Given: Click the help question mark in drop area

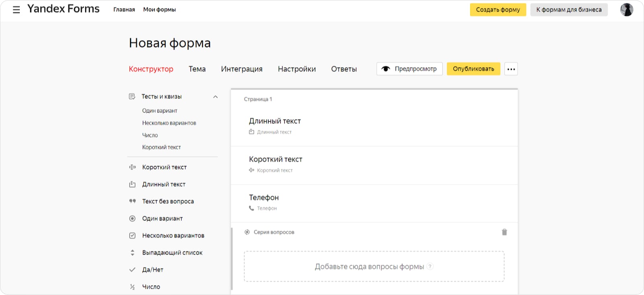Looking at the screenshot, I should [x=430, y=266].
